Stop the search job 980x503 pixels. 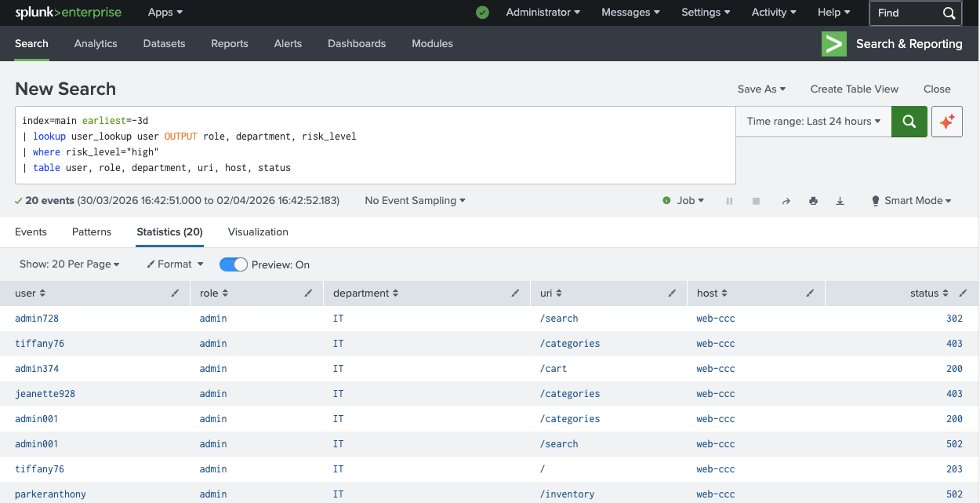[x=756, y=201]
